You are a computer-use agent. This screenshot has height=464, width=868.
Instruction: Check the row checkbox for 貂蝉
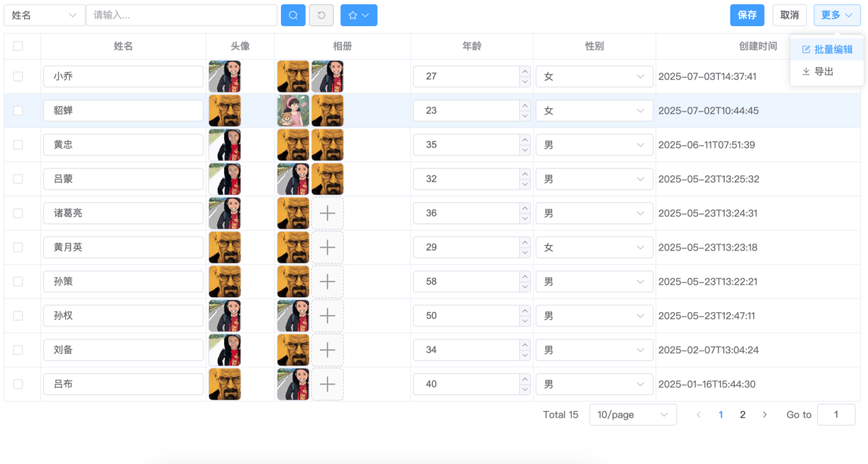pos(18,111)
